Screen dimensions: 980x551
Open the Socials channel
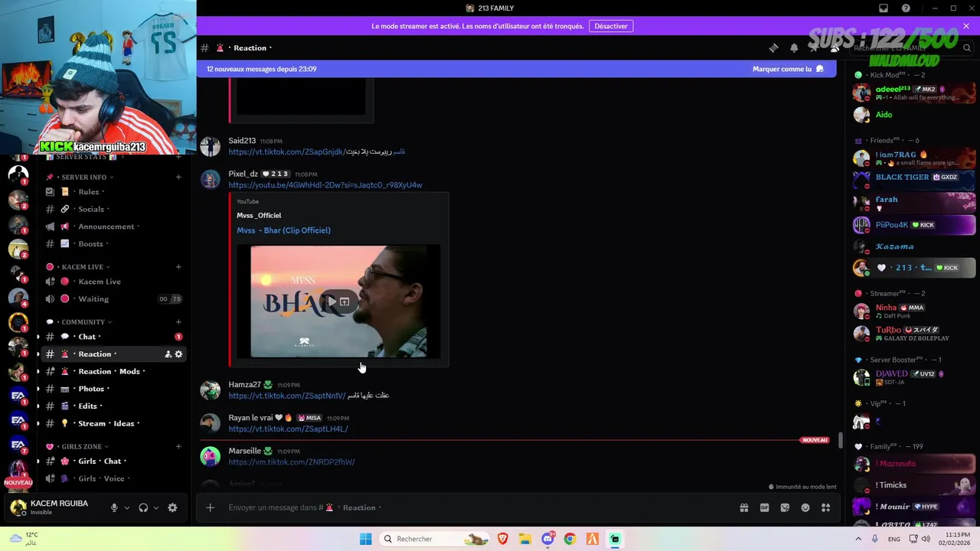click(x=113, y=209)
